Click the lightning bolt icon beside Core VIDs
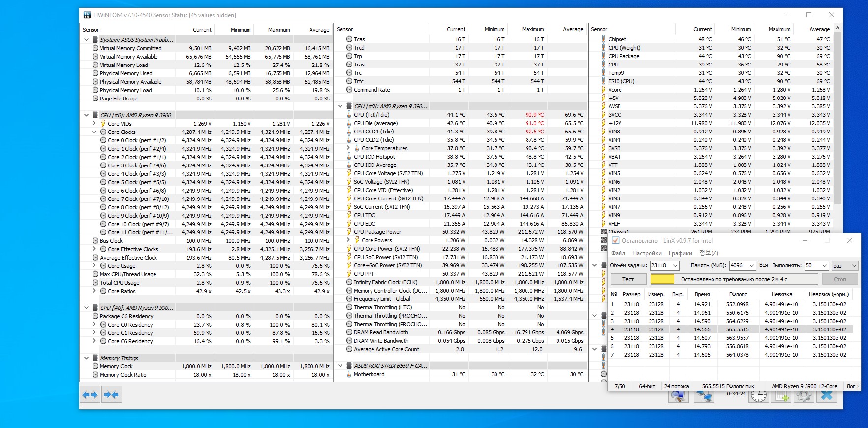This screenshot has height=428, width=868. 103,124
